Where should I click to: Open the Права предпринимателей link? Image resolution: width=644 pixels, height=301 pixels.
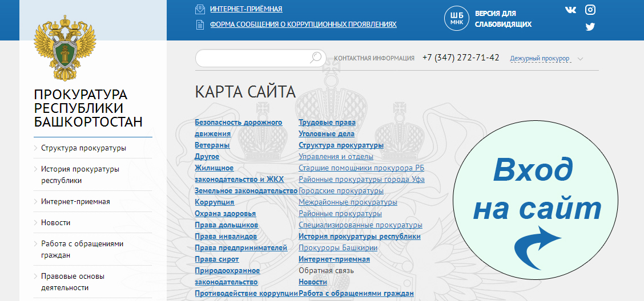pyautogui.click(x=241, y=248)
